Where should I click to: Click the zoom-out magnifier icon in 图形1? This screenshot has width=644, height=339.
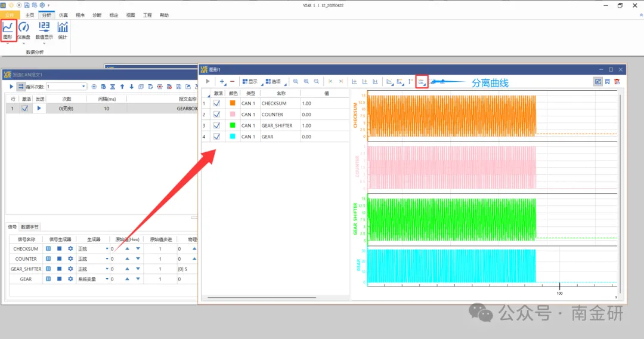click(x=317, y=81)
